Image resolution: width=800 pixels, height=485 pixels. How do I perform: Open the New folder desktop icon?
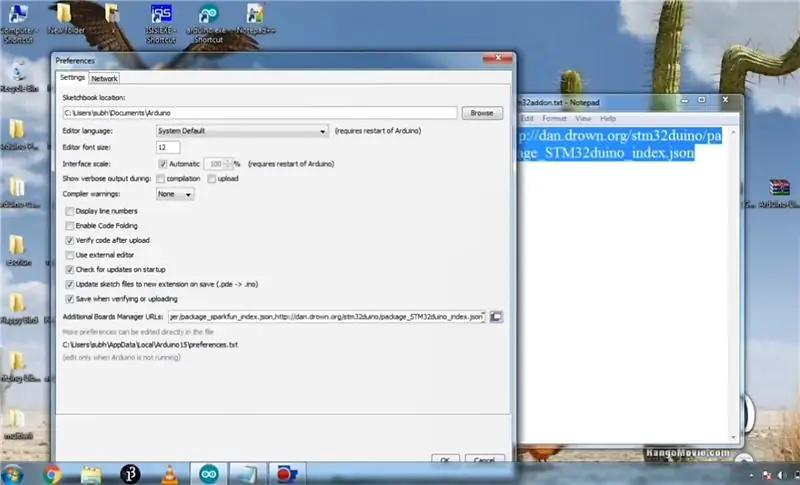(x=65, y=19)
